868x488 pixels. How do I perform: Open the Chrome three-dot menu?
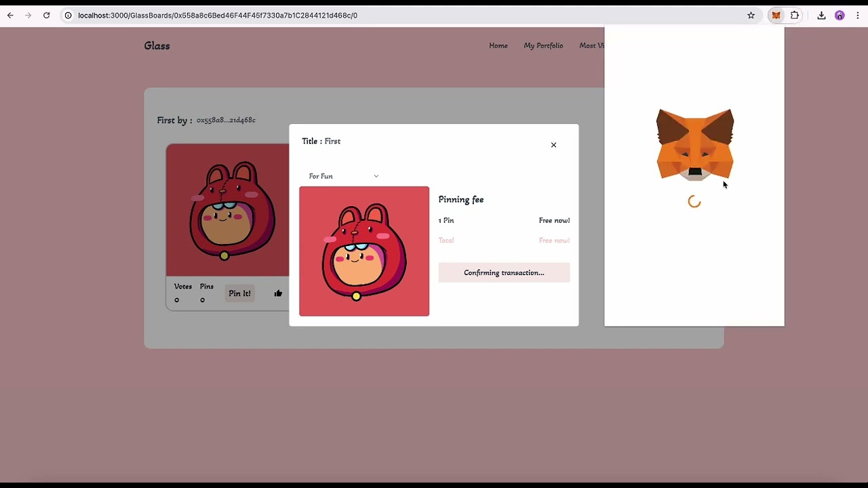[x=858, y=15]
